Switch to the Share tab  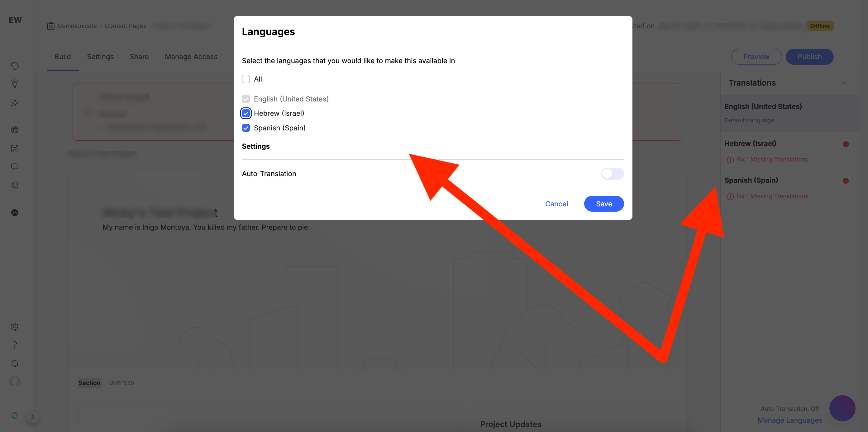tap(139, 57)
